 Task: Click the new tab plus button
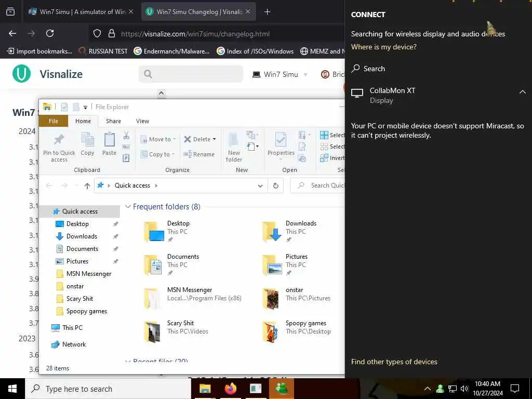click(x=268, y=12)
